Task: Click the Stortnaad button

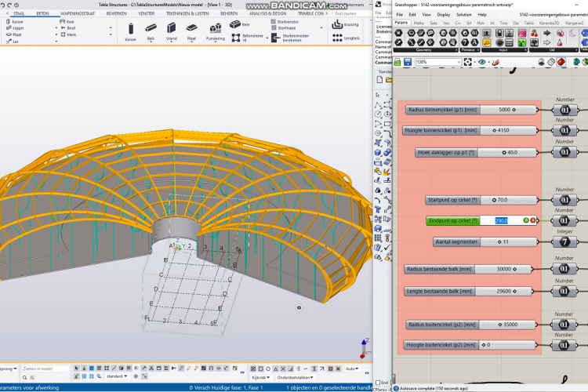Action: pos(284,27)
